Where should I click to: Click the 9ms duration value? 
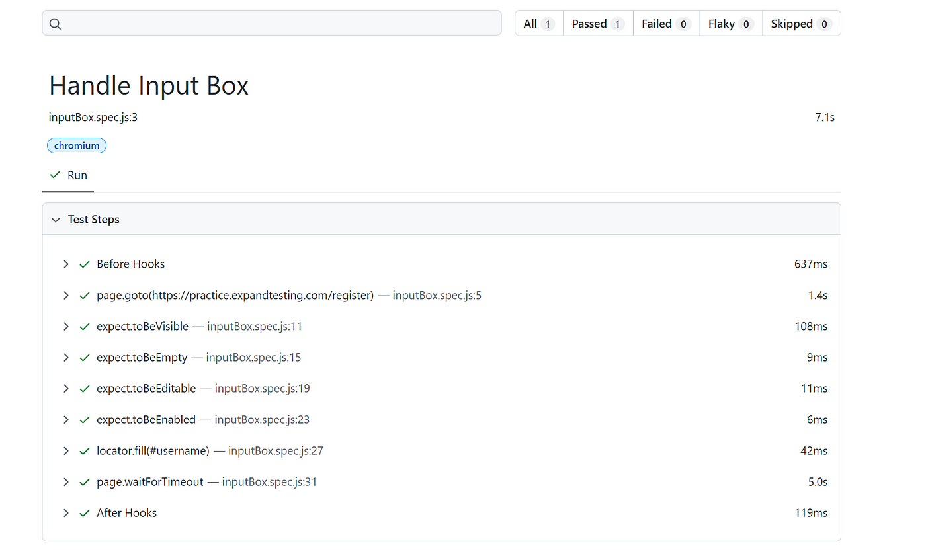point(817,358)
